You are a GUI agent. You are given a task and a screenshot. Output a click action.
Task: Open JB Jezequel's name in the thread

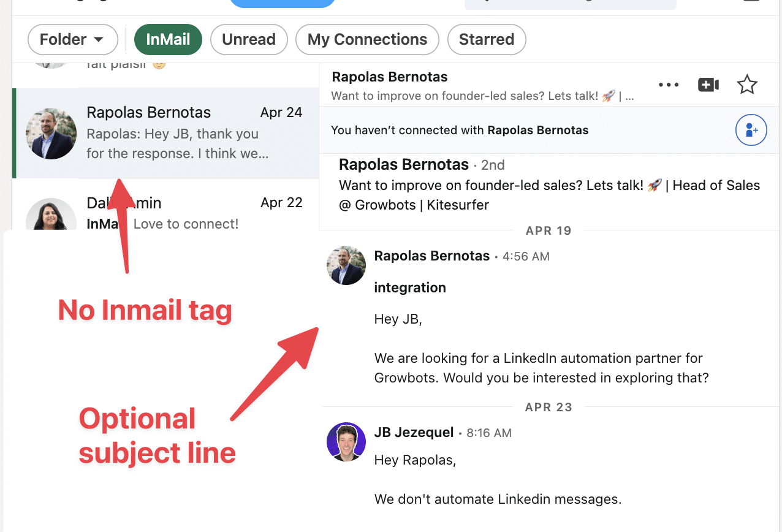tap(414, 432)
